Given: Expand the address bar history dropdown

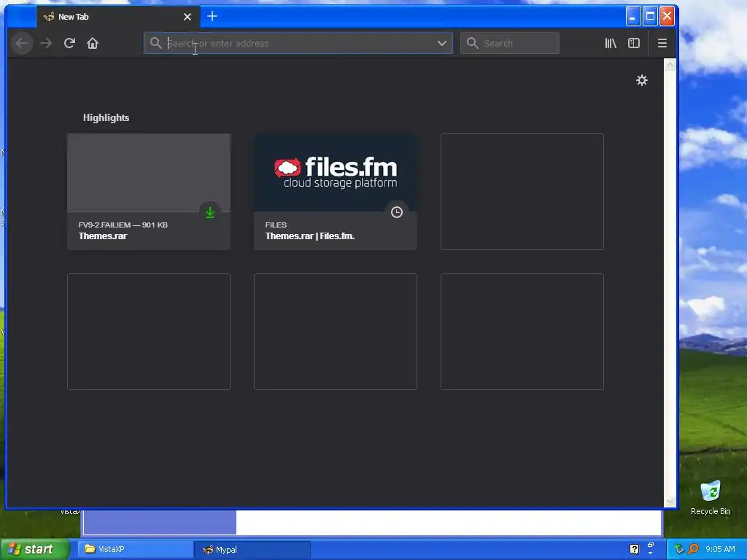Looking at the screenshot, I should [441, 43].
